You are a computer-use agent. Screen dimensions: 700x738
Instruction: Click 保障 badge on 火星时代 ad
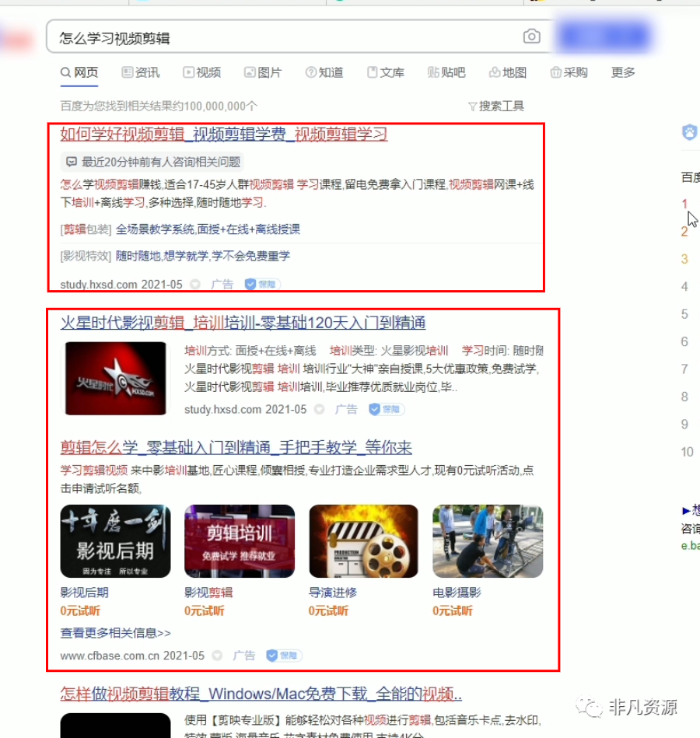[x=387, y=410]
